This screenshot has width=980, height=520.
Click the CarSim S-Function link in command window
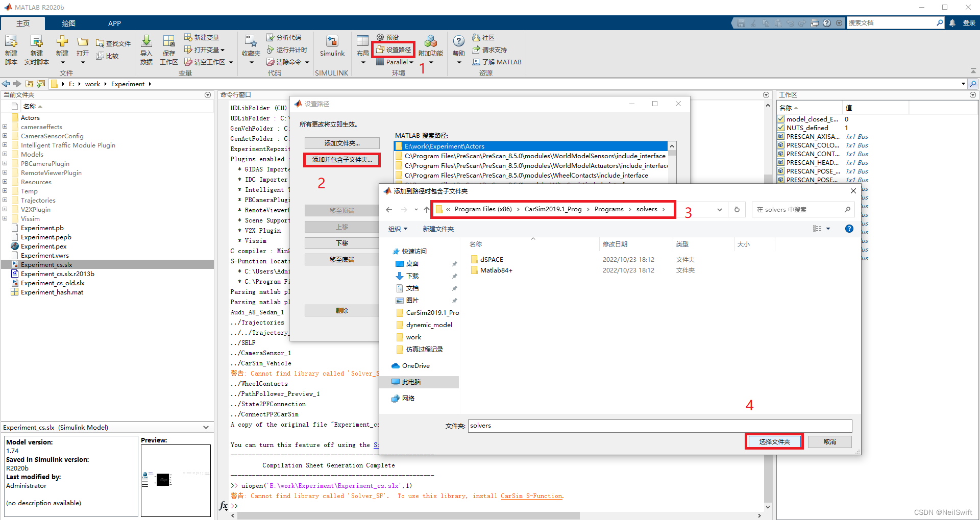531,496
